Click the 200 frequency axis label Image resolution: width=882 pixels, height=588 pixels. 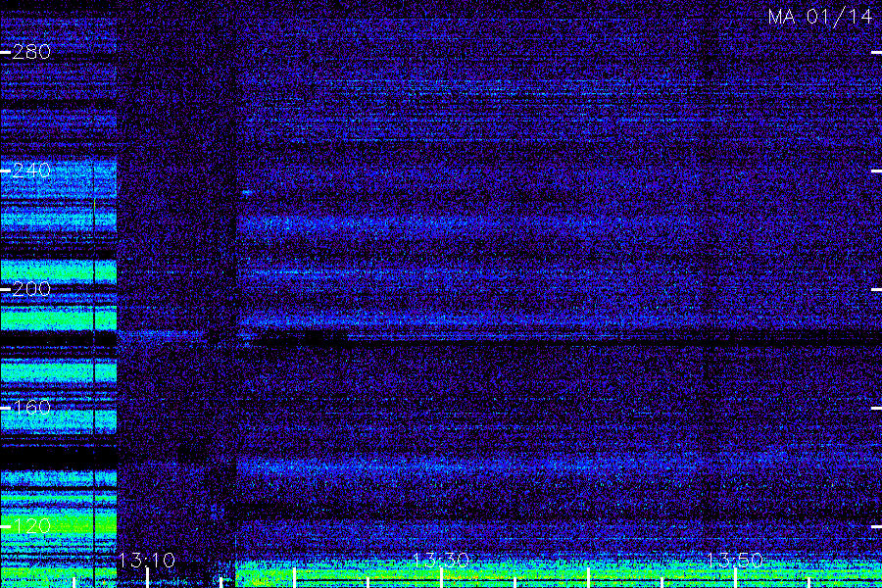pos(31,289)
